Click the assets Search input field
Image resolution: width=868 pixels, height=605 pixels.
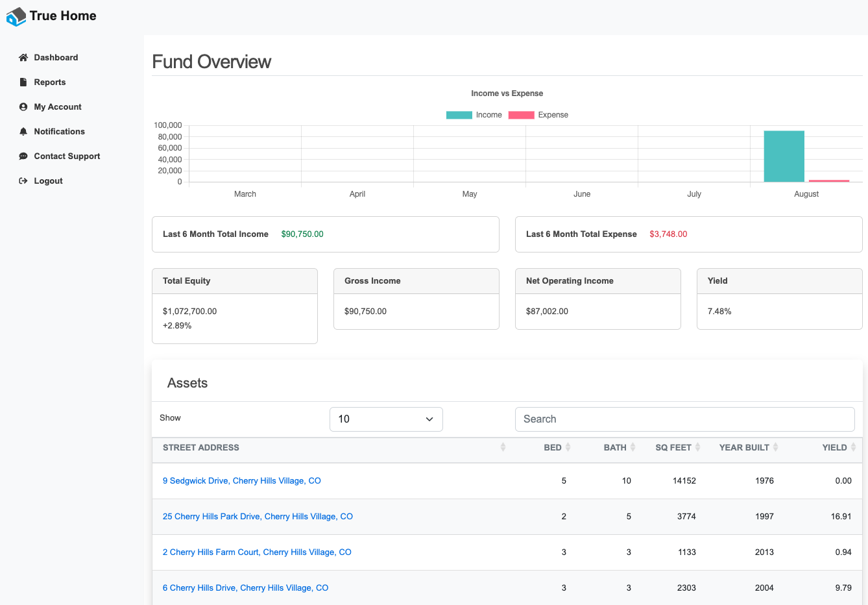(684, 419)
